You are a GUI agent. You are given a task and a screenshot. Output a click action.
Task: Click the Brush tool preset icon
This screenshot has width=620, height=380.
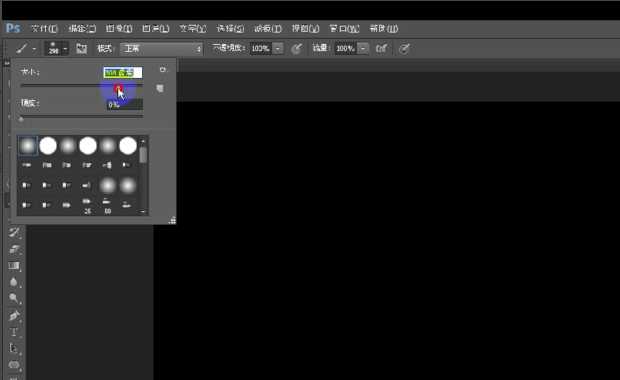22,49
